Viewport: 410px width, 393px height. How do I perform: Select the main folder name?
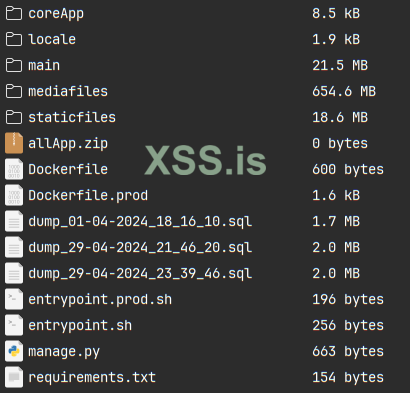(44, 65)
